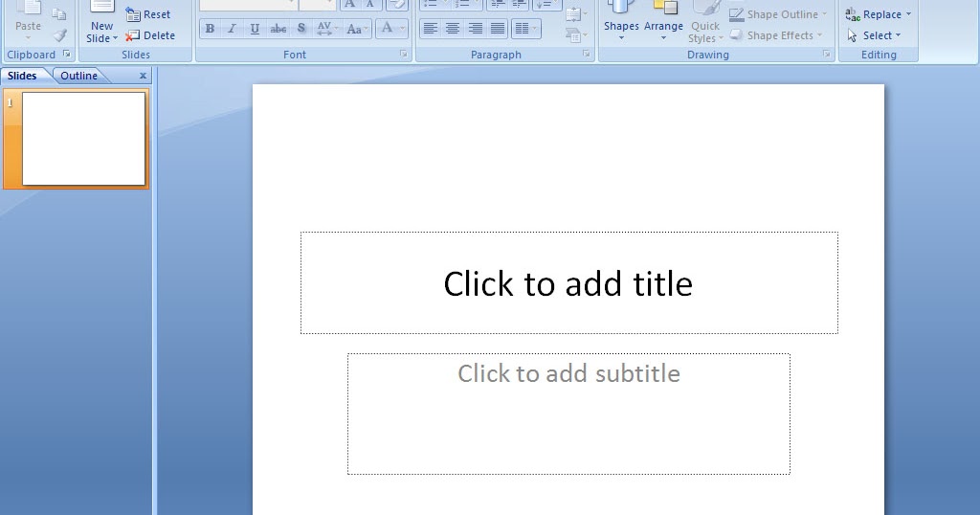Click the title placeholder
The width and height of the screenshot is (980, 515).
(568, 283)
